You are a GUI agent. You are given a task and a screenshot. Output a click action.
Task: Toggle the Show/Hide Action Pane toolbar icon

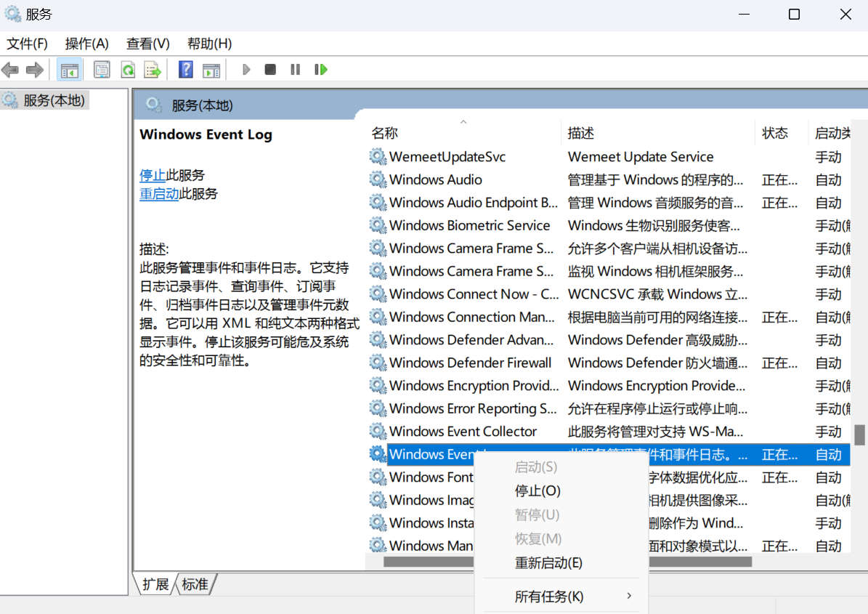click(211, 70)
